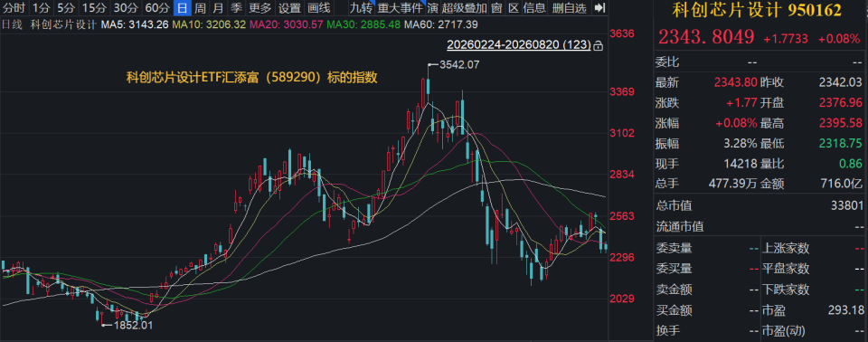Click the 最高 value 2395.58

840,123
